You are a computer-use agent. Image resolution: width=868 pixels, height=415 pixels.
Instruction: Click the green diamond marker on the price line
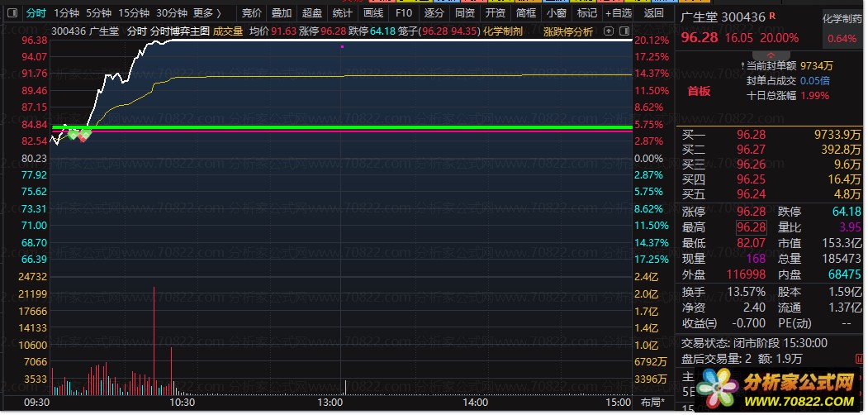pyautogui.click(x=74, y=134)
